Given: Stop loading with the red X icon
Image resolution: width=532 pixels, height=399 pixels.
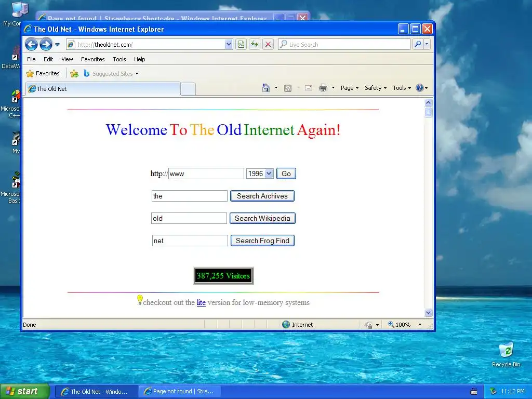Looking at the screenshot, I should [x=268, y=45].
